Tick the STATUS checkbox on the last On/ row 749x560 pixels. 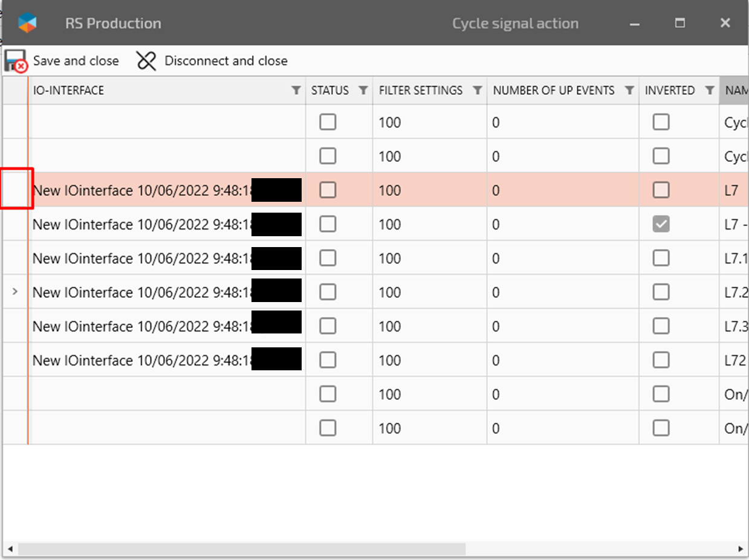point(328,428)
